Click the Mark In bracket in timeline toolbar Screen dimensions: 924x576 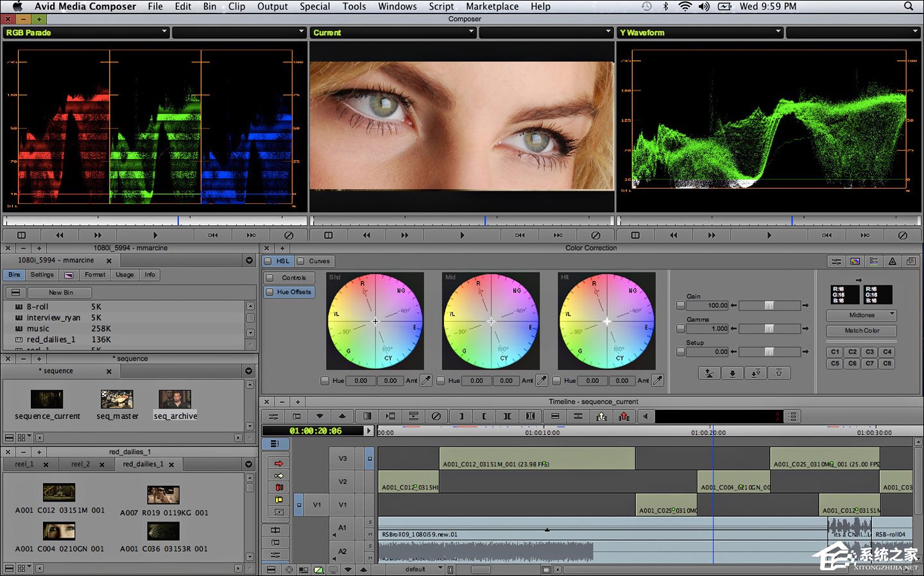click(x=484, y=416)
